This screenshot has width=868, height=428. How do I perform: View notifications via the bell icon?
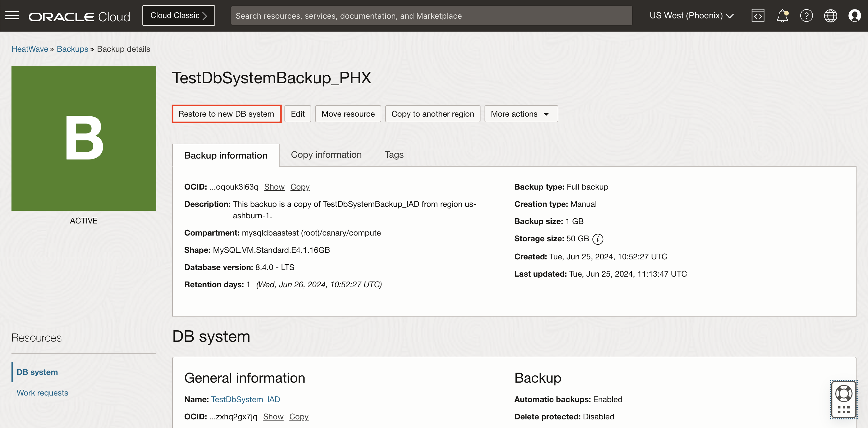click(x=782, y=15)
